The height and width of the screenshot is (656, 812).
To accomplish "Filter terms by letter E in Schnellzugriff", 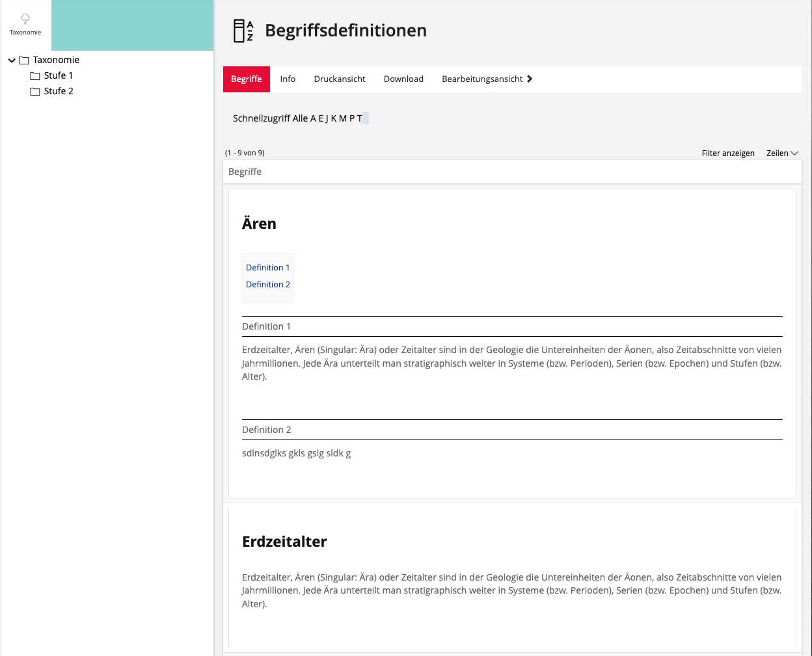I will pyautogui.click(x=321, y=118).
